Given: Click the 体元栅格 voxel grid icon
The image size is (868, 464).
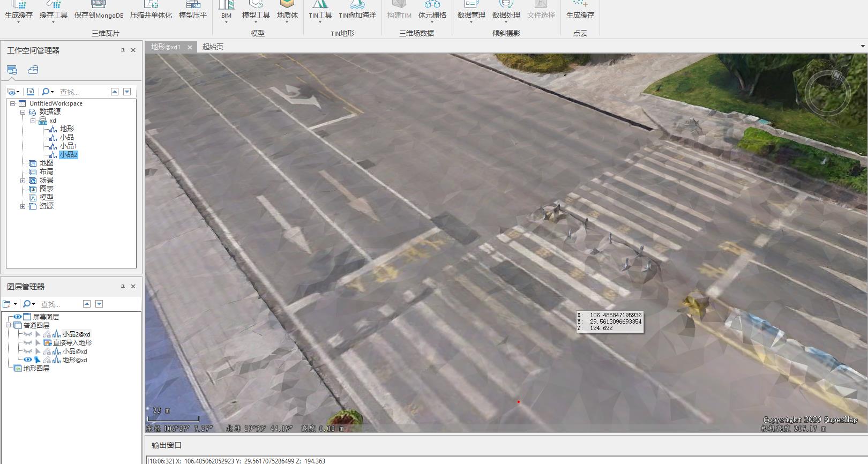Looking at the screenshot, I should click(432, 11).
